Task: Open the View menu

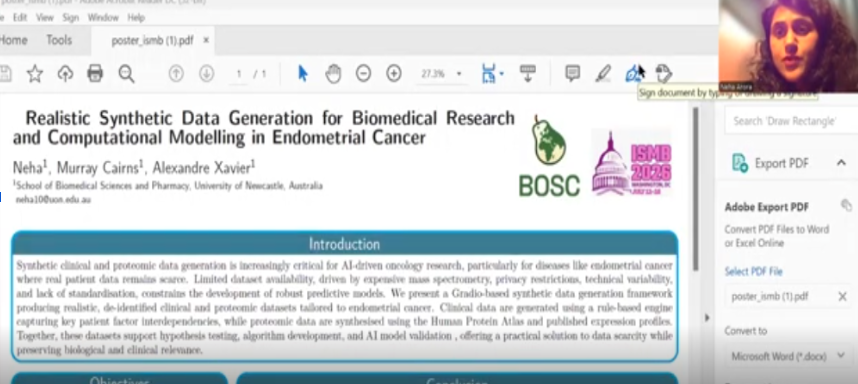Action: coord(45,18)
